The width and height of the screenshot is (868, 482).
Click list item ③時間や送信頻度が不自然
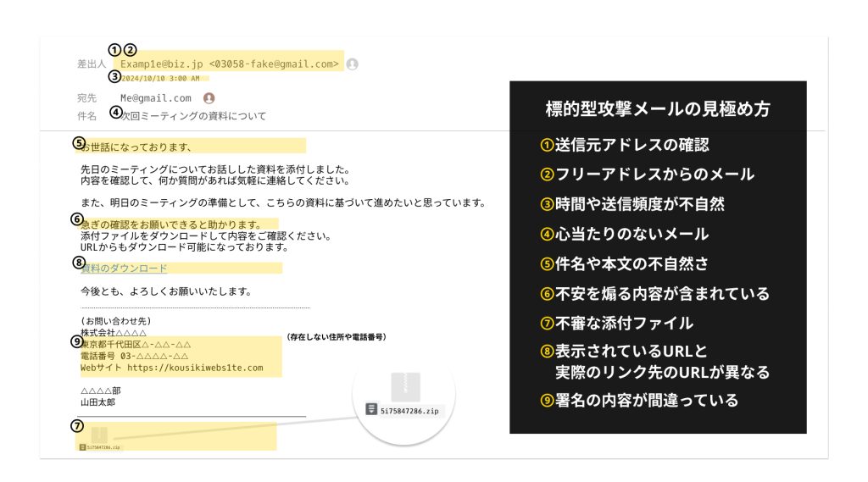[x=632, y=204]
